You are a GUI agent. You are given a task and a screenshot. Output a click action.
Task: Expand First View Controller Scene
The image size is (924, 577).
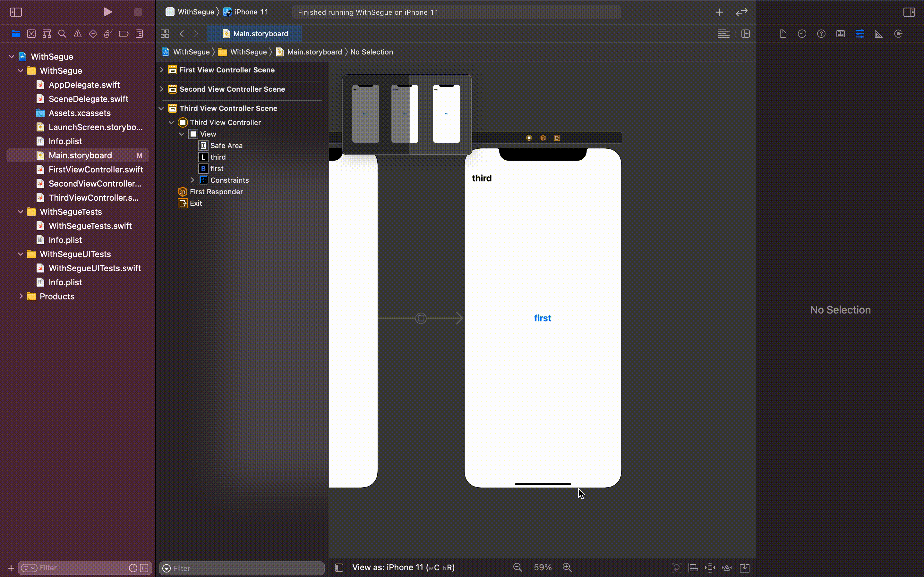tap(161, 70)
